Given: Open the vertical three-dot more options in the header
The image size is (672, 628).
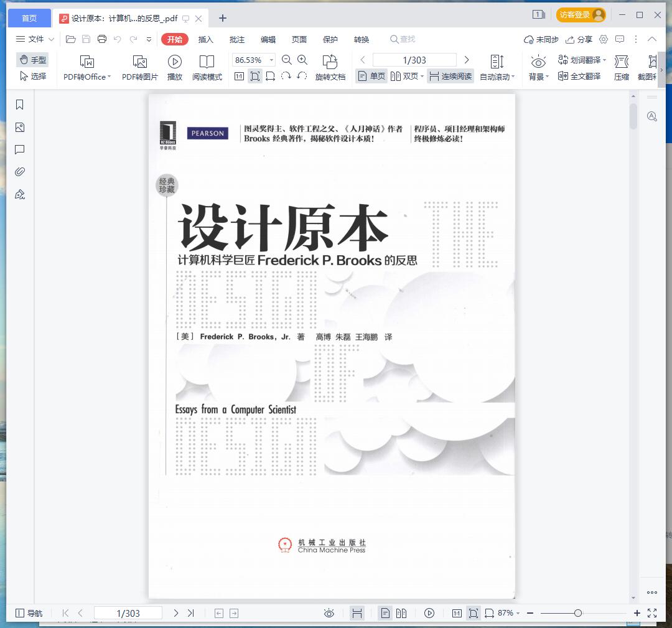Looking at the screenshot, I should pos(636,39).
